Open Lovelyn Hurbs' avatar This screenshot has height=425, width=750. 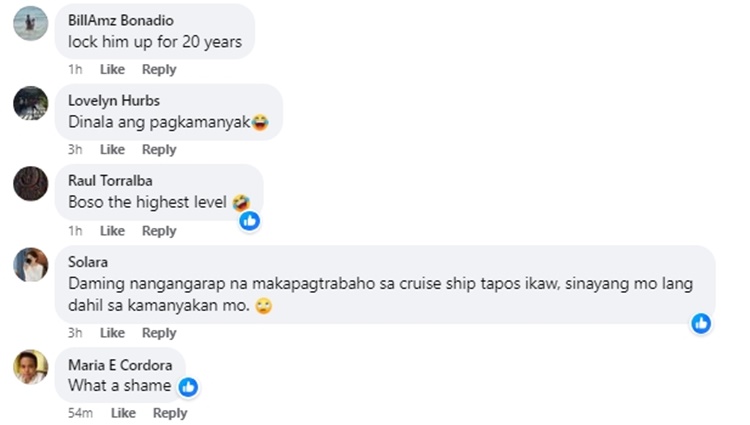click(x=30, y=103)
